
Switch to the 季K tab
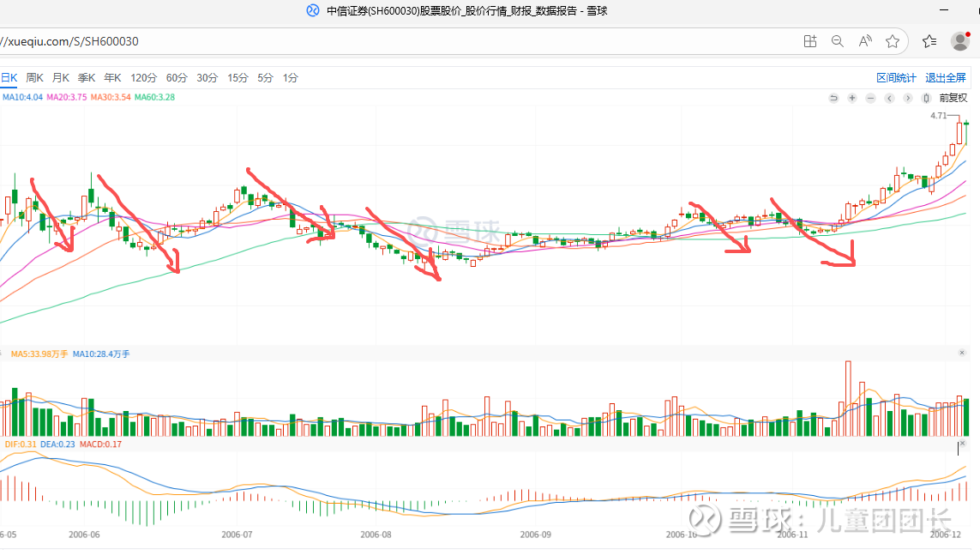click(87, 77)
